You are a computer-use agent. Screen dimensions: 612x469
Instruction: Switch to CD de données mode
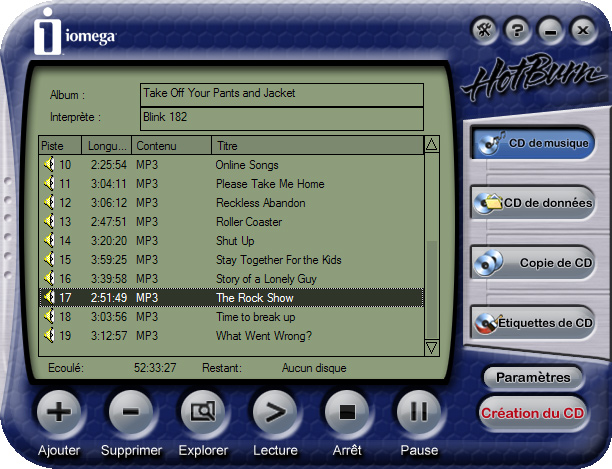[x=533, y=203]
